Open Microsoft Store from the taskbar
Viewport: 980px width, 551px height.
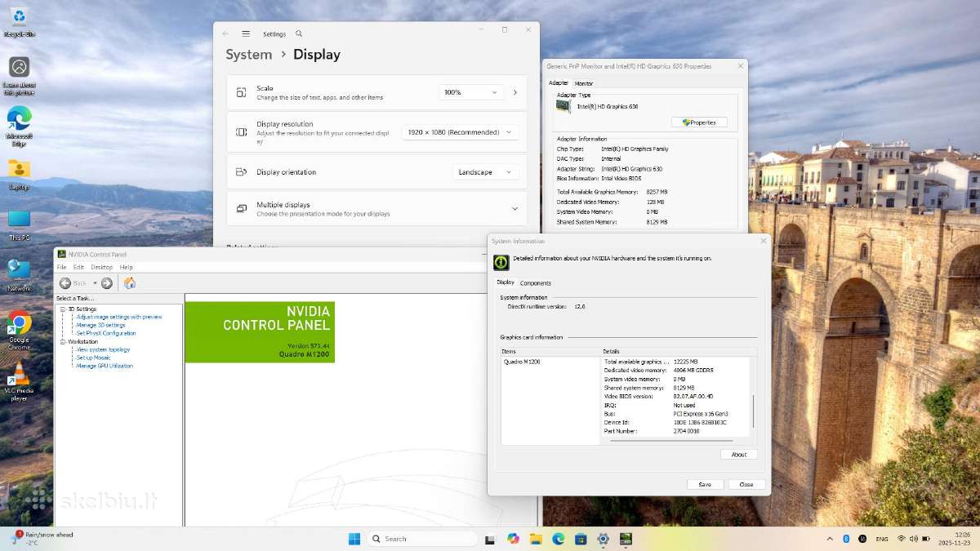coord(581,539)
